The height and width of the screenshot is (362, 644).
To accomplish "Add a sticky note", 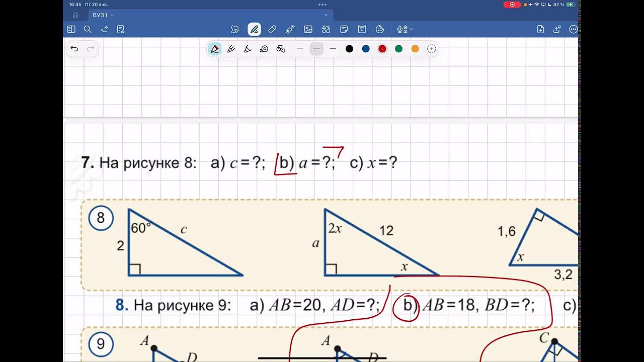I will [344, 29].
